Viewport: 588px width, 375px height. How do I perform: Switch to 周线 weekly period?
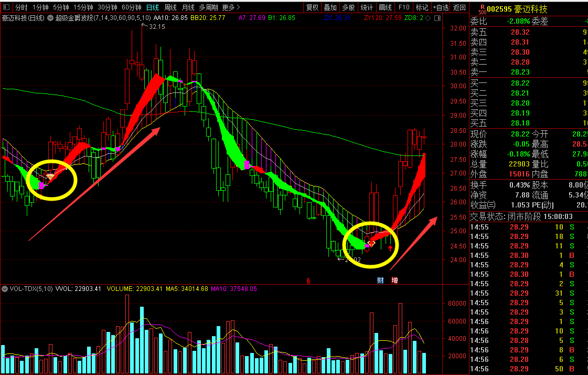[170, 7]
